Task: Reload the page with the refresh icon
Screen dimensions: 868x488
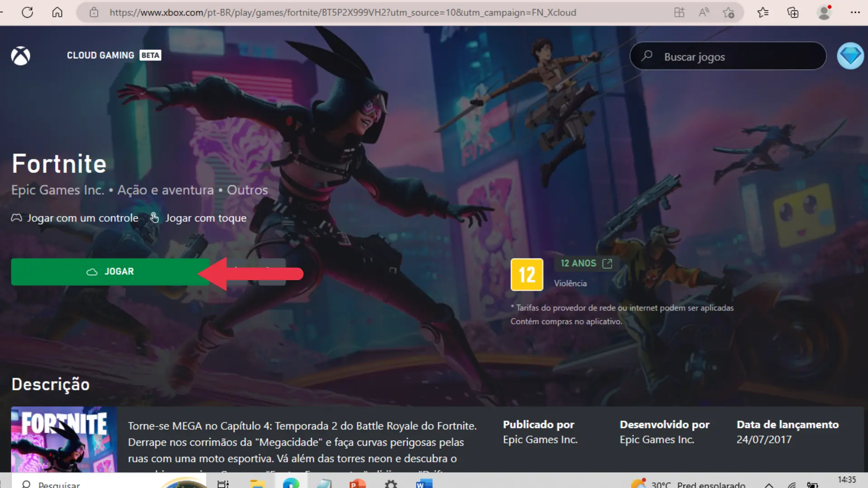Action: [x=28, y=12]
